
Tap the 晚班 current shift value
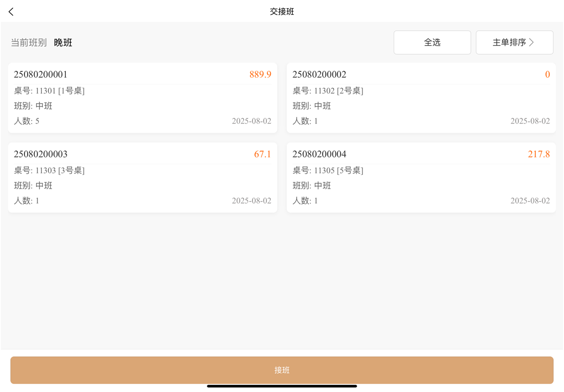click(x=63, y=43)
